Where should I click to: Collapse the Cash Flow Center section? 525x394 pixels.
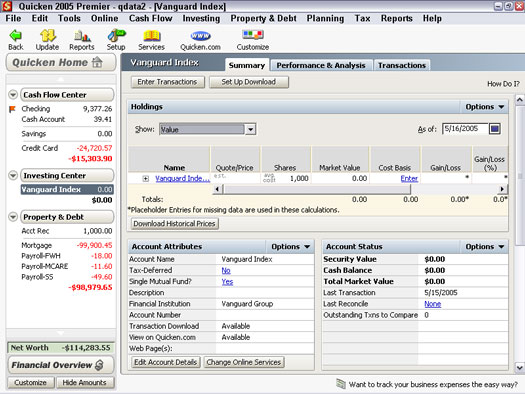13,95
